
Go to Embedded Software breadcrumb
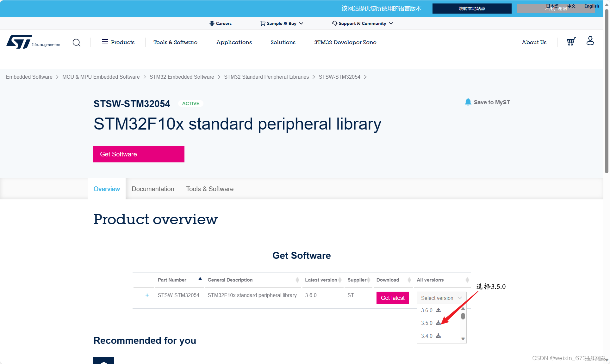click(29, 77)
